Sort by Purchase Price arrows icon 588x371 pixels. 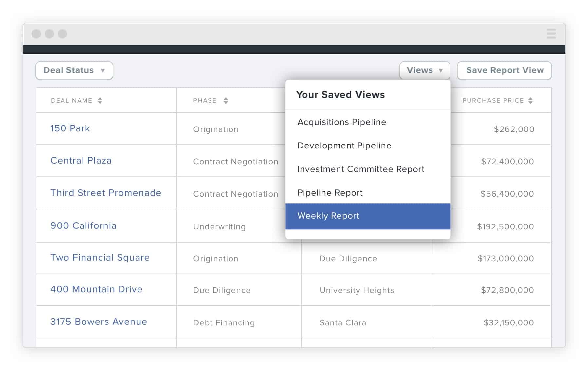click(x=530, y=100)
